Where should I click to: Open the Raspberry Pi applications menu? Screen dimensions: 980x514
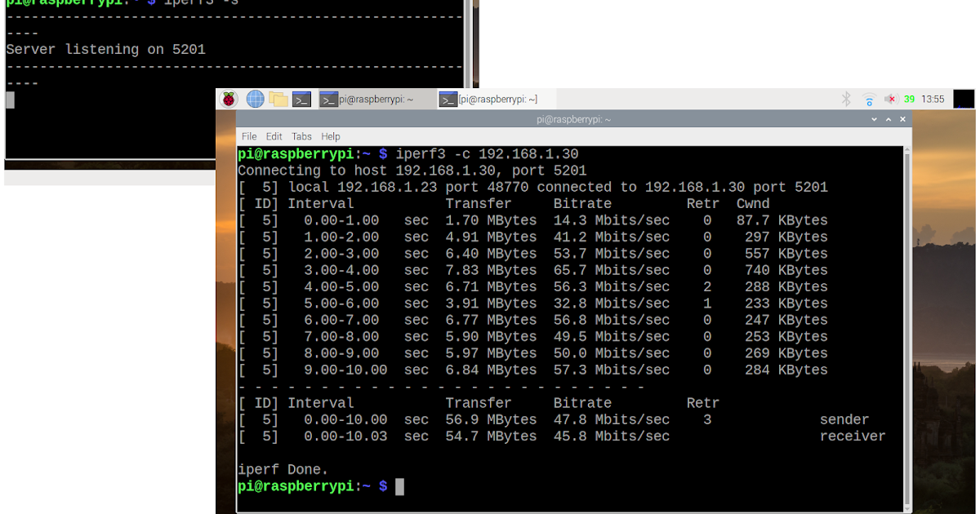[x=228, y=99]
